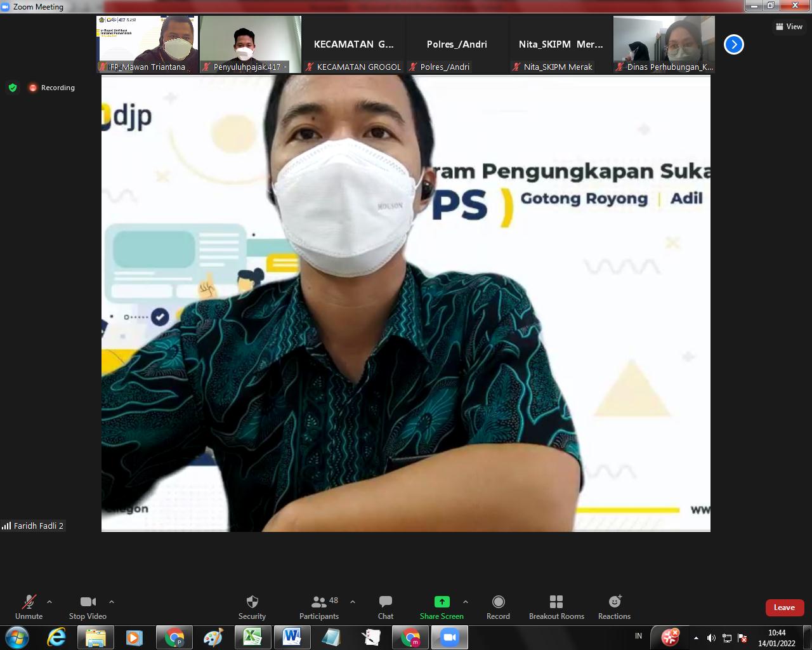812x650 pixels.
Task: Open the Participants panel
Action: [319, 602]
